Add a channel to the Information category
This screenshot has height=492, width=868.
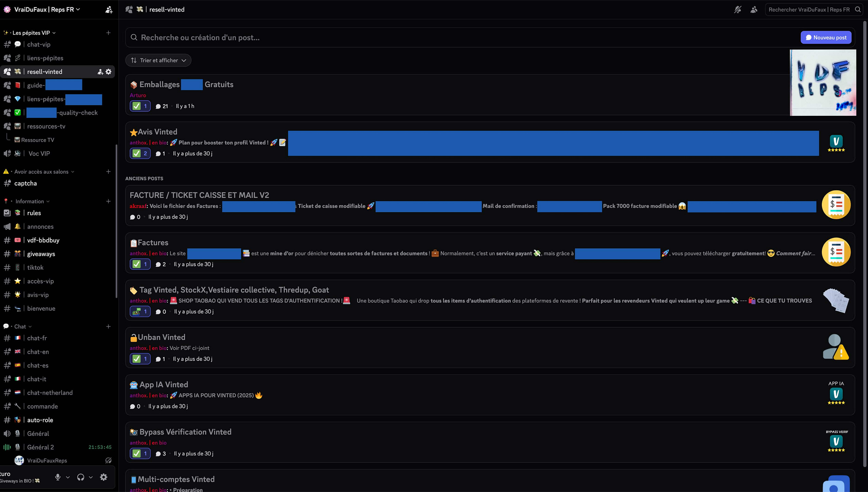108,201
